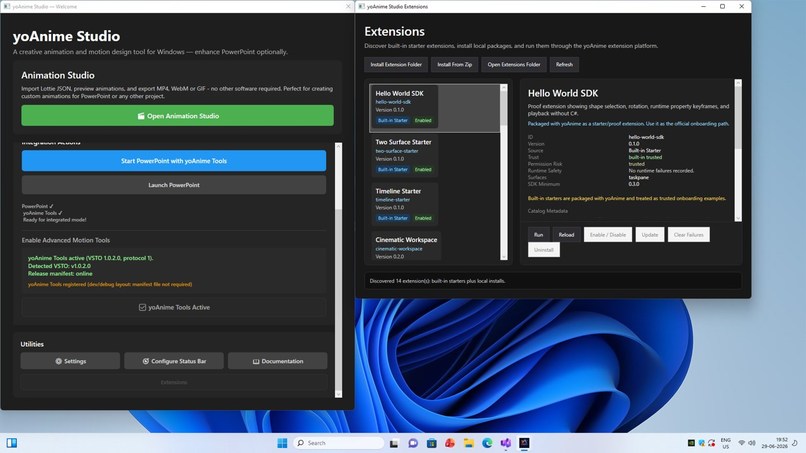Viewport: 806px width, 453px height.
Task: Click the volume icon in system tray
Action: [x=752, y=443]
